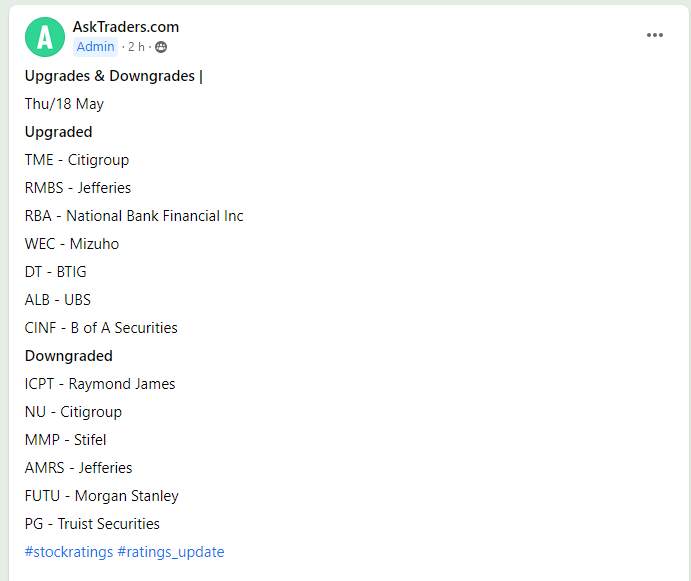Click the "Downgraded" section heading
The height and width of the screenshot is (581, 691).
pyautogui.click(x=68, y=356)
